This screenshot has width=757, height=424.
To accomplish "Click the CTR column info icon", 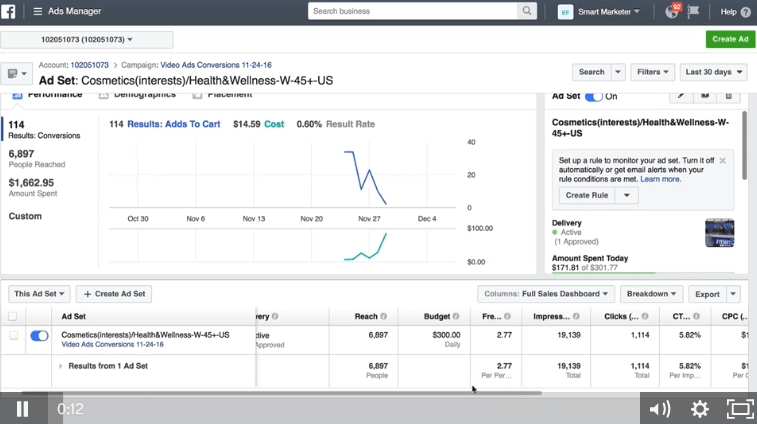I will pos(696,316).
